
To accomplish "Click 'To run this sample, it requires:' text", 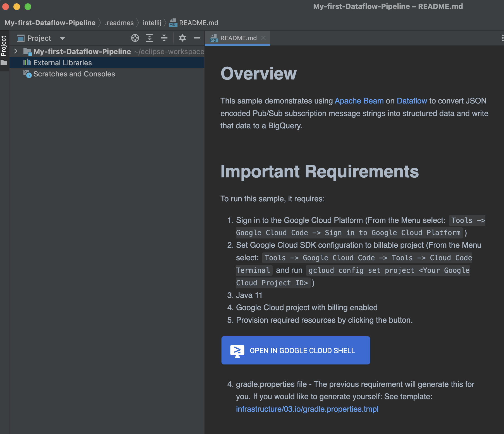I will coord(273,199).
